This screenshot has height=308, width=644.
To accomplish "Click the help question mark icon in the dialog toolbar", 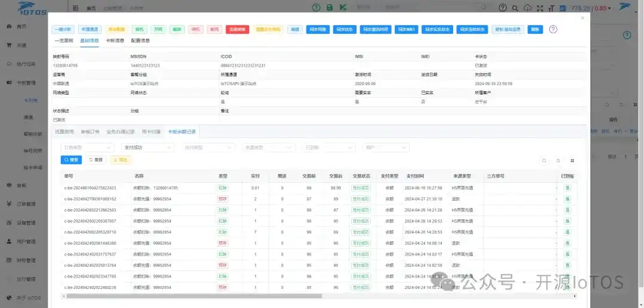I will [553, 29].
